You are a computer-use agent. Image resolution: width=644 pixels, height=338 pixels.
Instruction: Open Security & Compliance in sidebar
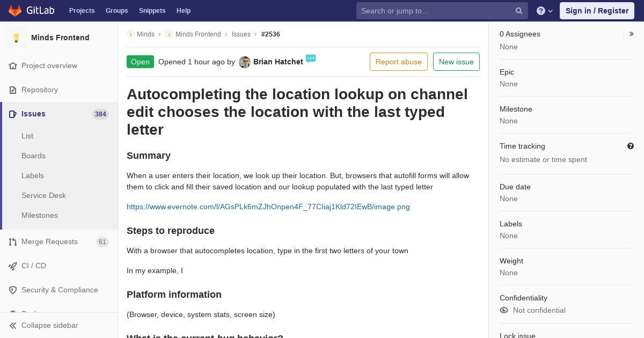60,290
